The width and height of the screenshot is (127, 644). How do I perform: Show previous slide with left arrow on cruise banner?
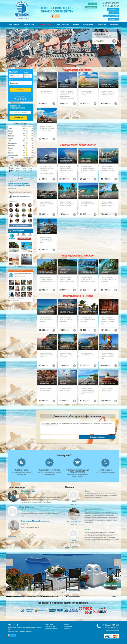9,562
